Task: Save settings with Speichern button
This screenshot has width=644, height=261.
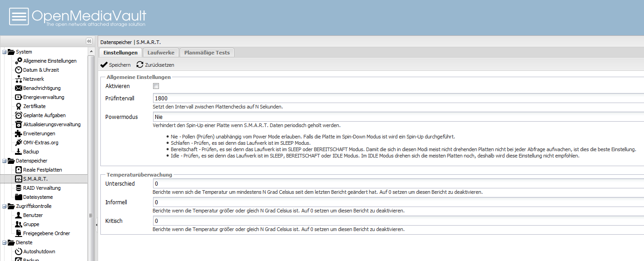Action: (x=115, y=65)
